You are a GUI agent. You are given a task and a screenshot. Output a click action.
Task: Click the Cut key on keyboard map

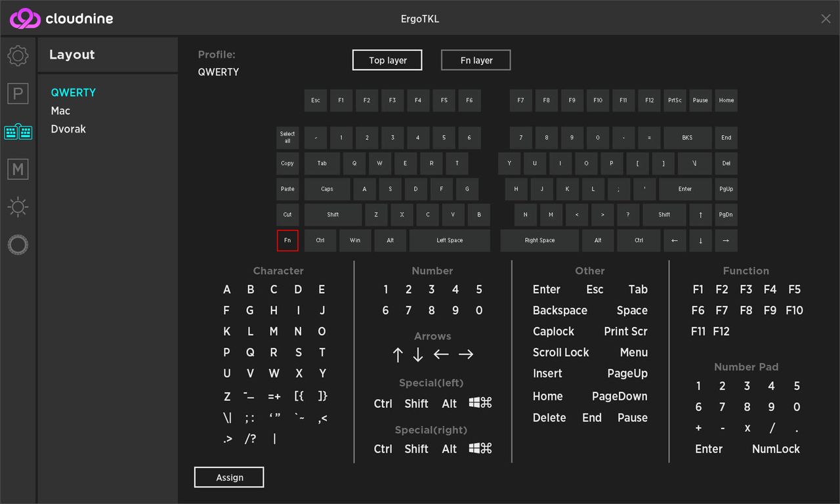point(287,215)
